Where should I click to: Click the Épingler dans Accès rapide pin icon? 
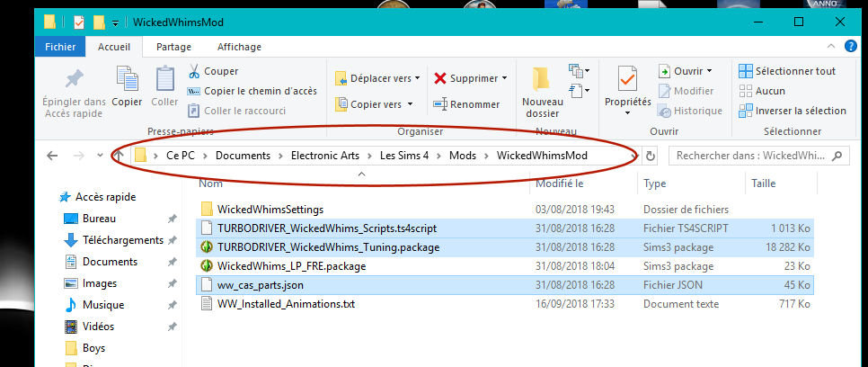click(x=73, y=79)
